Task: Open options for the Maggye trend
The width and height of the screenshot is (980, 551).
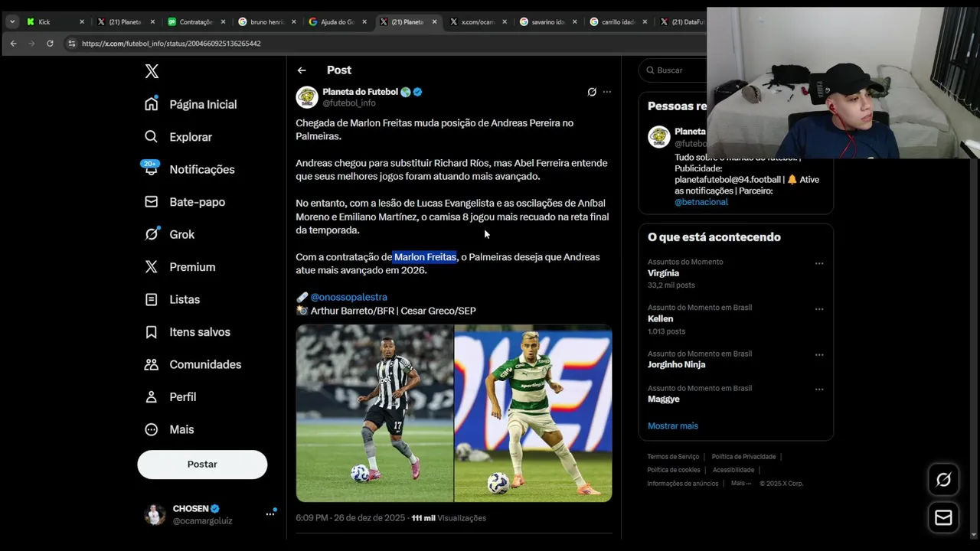Action: point(819,390)
